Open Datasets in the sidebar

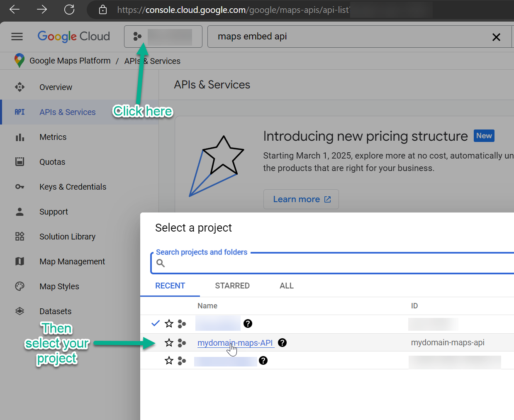click(x=55, y=311)
